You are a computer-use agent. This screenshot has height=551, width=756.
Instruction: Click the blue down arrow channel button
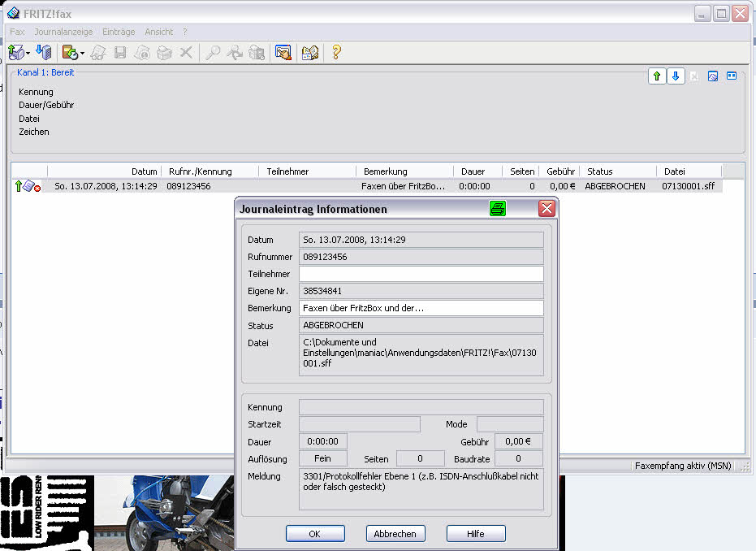click(x=676, y=76)
